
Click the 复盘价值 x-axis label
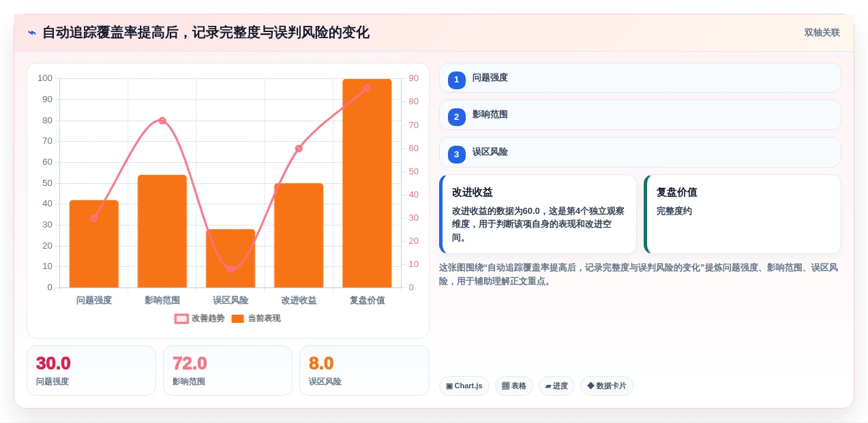[x=367, y=300]
